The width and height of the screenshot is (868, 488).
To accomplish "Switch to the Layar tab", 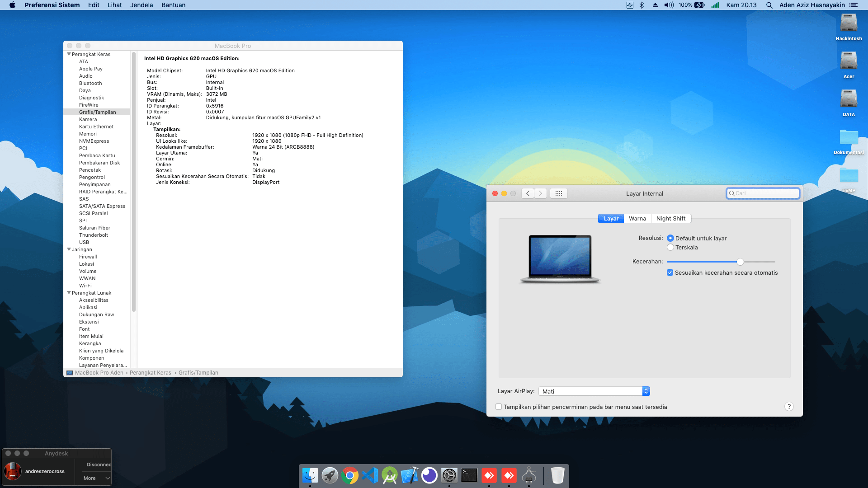I will (x=611, y=218).
